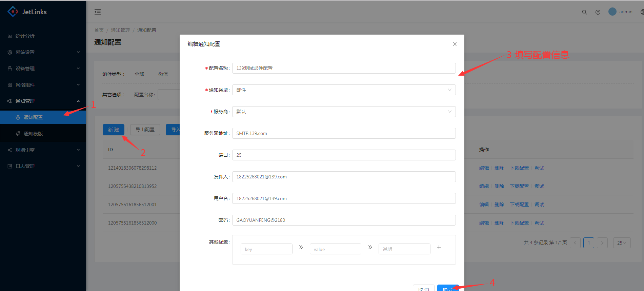Close the edit notification config dialog
This screenshot has height=291, width=644.
455,44
